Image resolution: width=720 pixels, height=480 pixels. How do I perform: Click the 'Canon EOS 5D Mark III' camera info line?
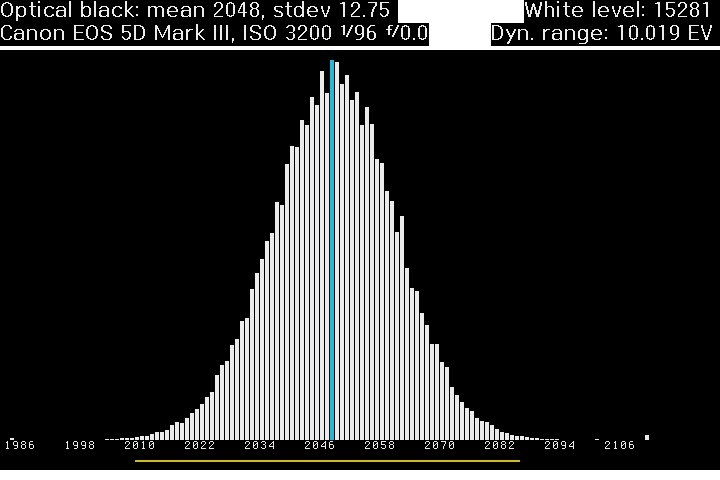point(214,34)
